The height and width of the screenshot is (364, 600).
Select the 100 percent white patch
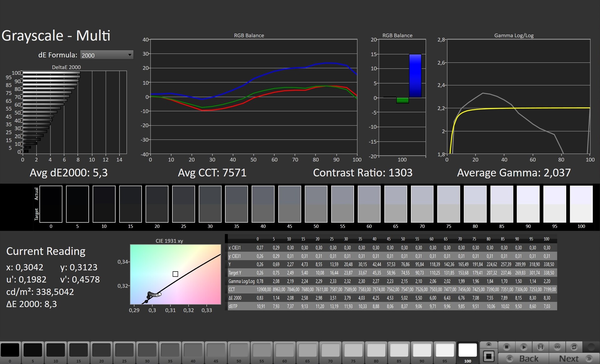(x=467, y=351)
